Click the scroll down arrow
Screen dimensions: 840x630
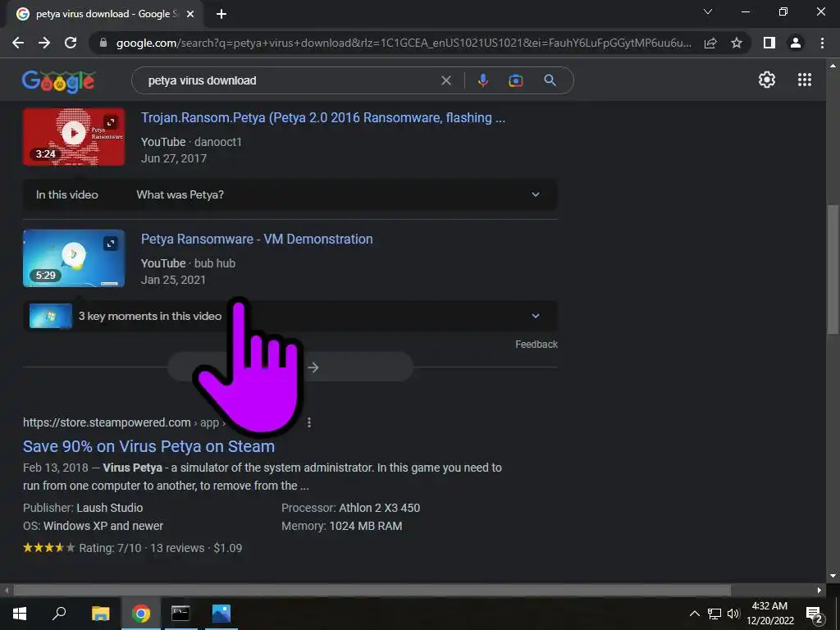pos(833,576)
